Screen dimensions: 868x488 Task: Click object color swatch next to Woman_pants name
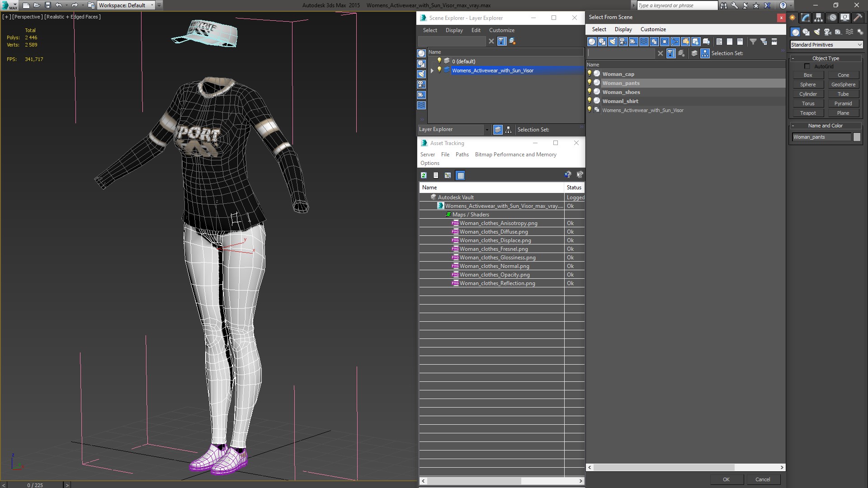click(857, 137)
